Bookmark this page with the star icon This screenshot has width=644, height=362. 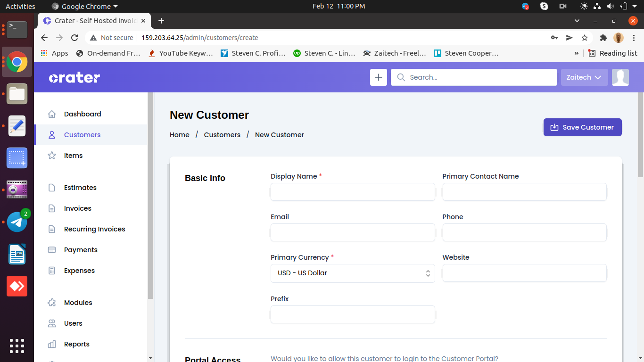[585, 38]
